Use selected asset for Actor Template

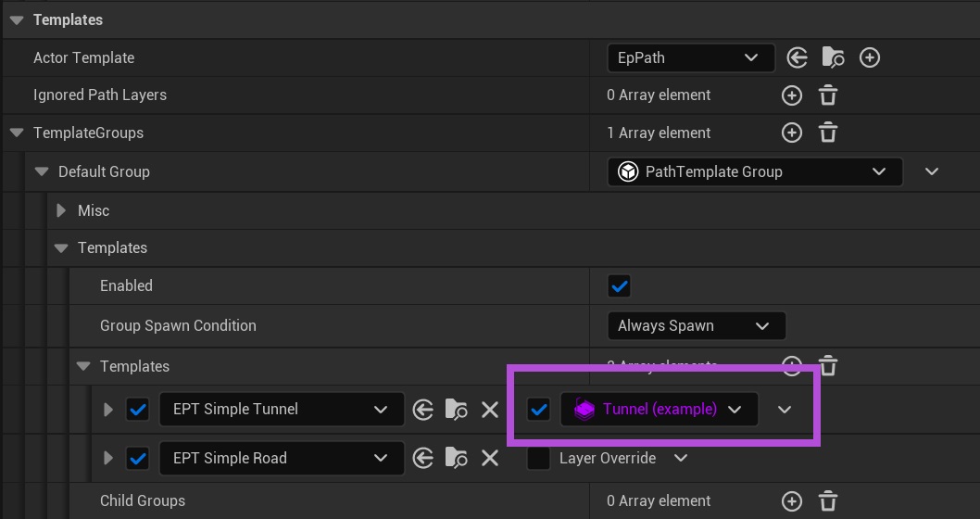(x=797, y=57)
